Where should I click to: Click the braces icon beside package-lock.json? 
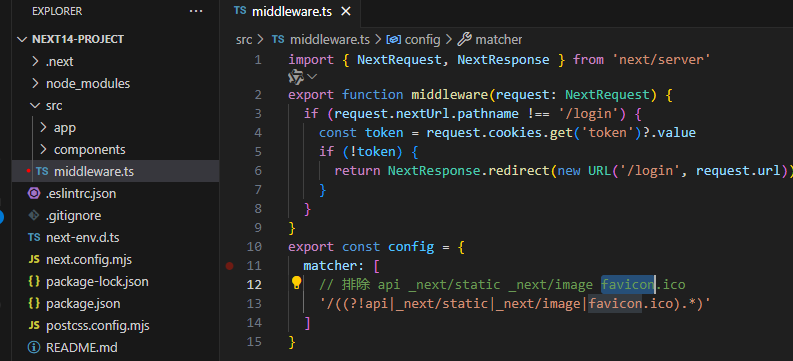34,282
